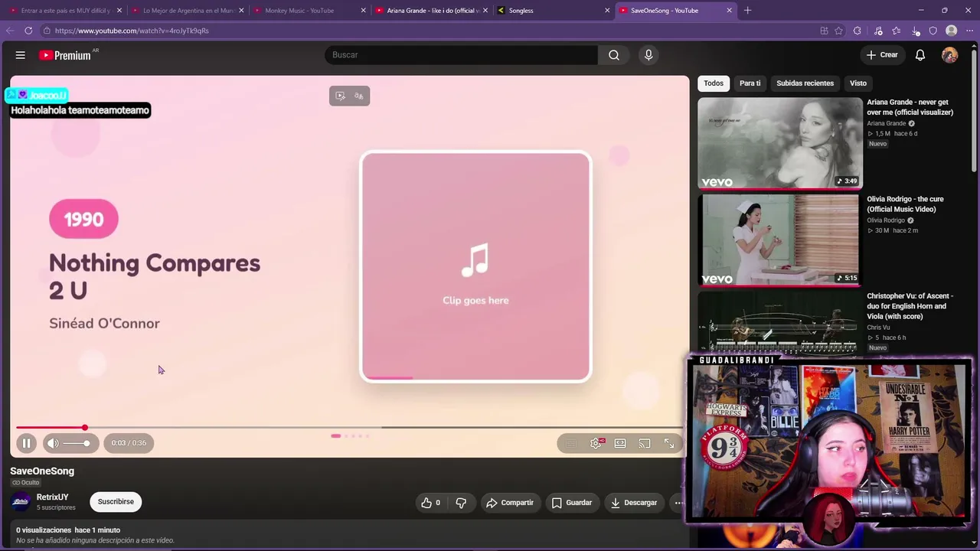Select the Subidas recientes filter chip

(805, 83)
